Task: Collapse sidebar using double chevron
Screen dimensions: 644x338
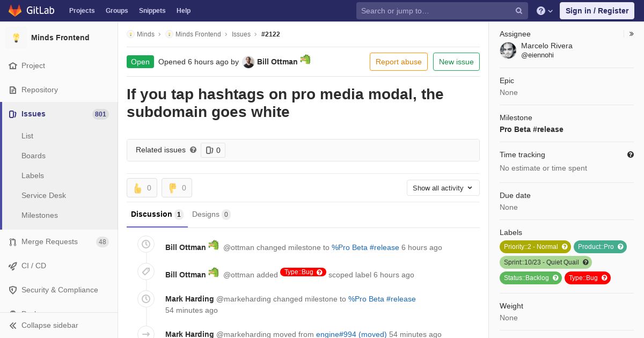Action: point(13,325)
